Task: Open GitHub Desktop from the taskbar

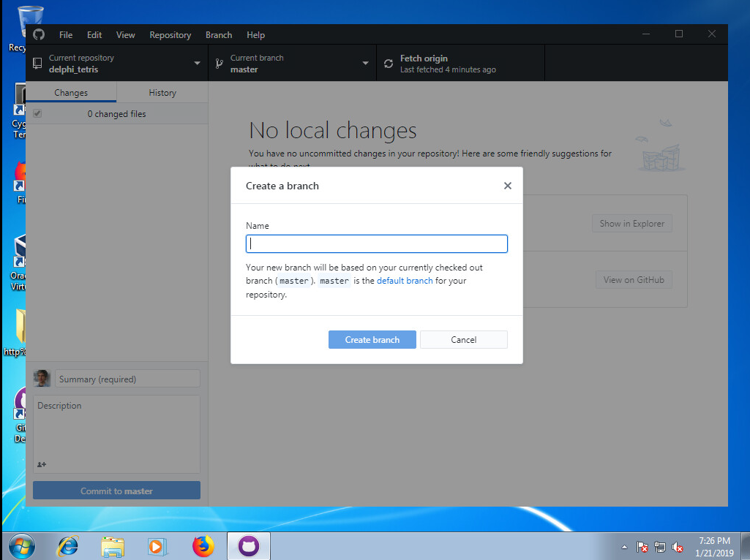Action: pyautogui.click(x=249, y=546)
